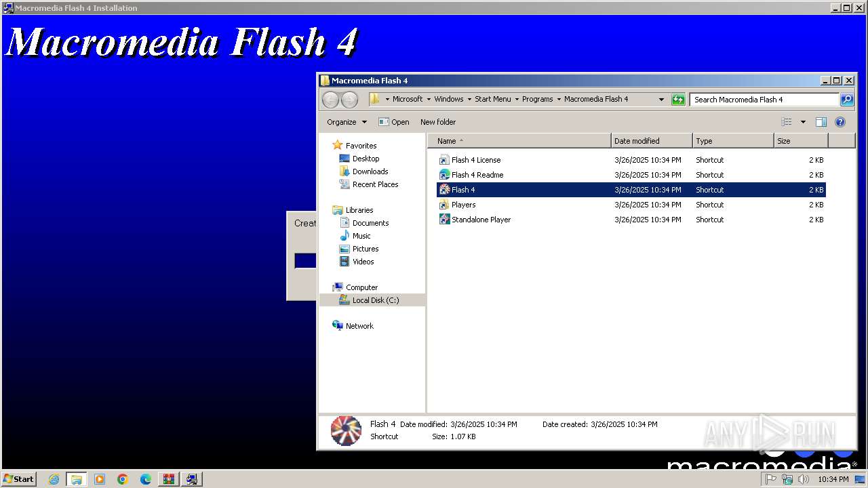This screenshot has height=488, width=868.
Task: Go to the Microsoft breadcrumb folder
Action: 408,99
